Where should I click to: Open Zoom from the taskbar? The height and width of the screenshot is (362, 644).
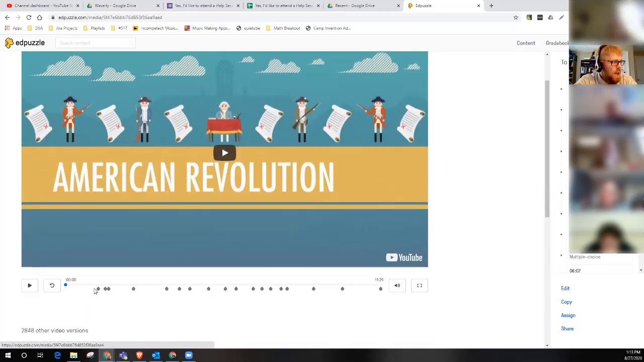click(189, 355)
